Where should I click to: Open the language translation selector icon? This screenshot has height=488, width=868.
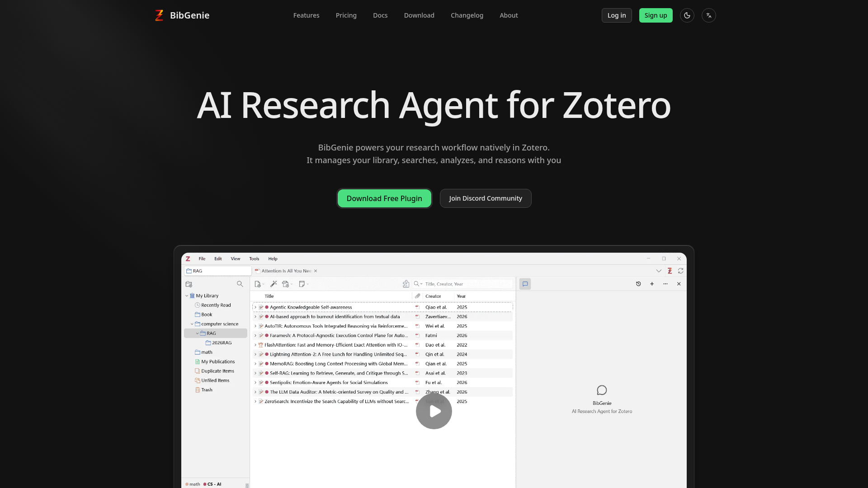709,15
